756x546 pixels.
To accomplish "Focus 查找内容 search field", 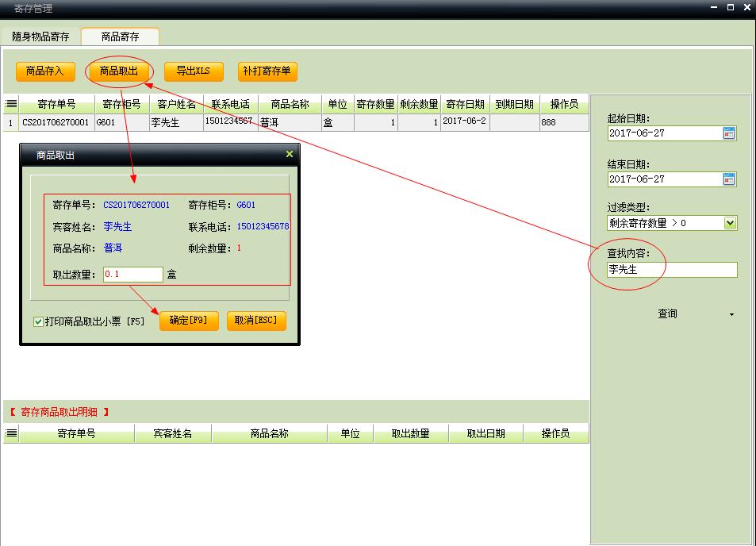I will coord(672,270).
